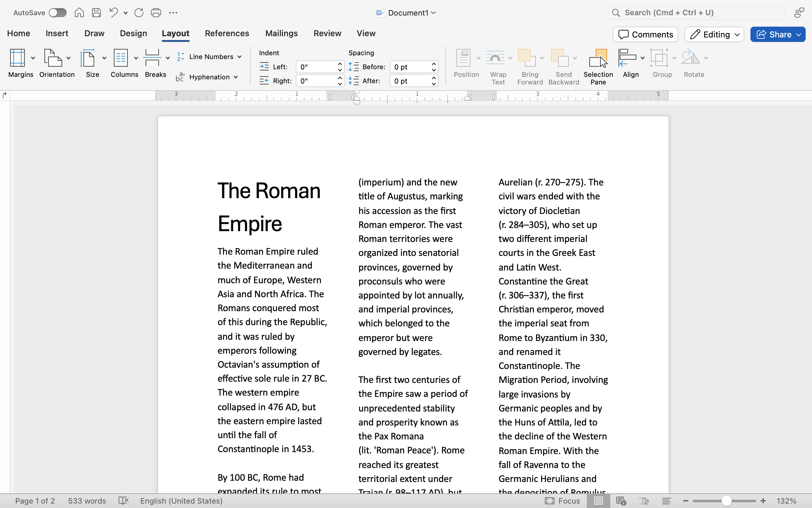The width and height of the screenshot is (812, 508).
Task: Switch to the Home tab
Action: click(19, 33)
